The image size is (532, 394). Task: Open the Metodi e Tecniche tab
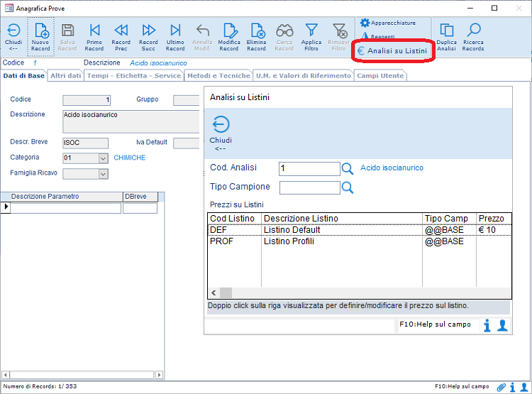tap(219, 76)
